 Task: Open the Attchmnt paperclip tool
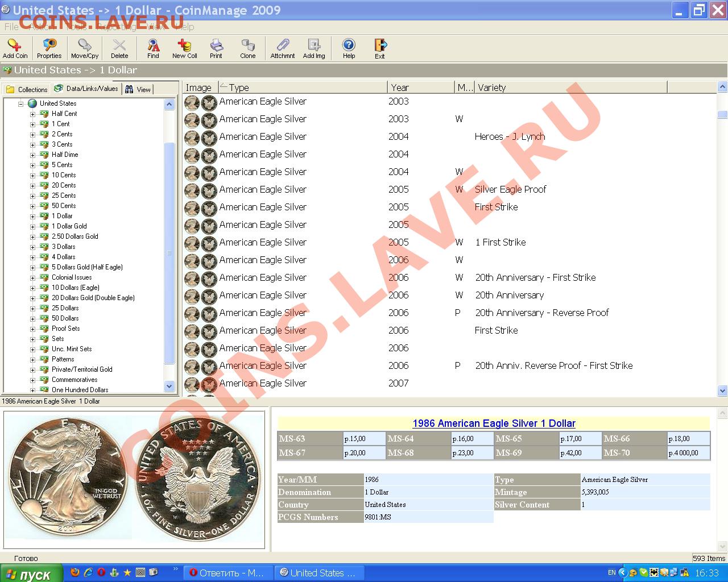tap(283, 48)
